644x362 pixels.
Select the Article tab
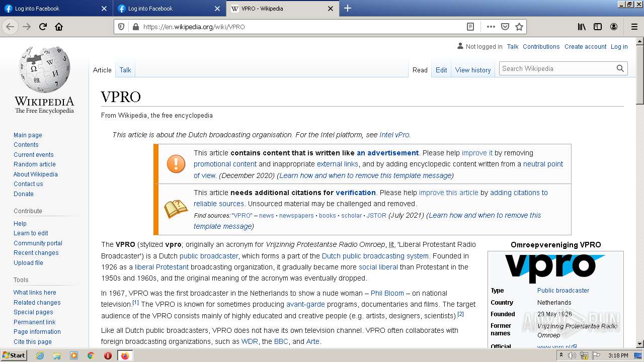tap(102, 70)
